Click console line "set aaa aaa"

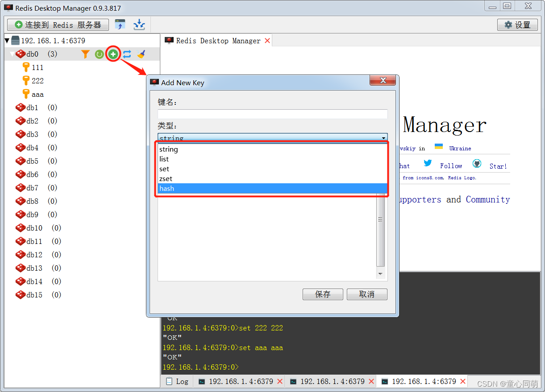point(261,347)
